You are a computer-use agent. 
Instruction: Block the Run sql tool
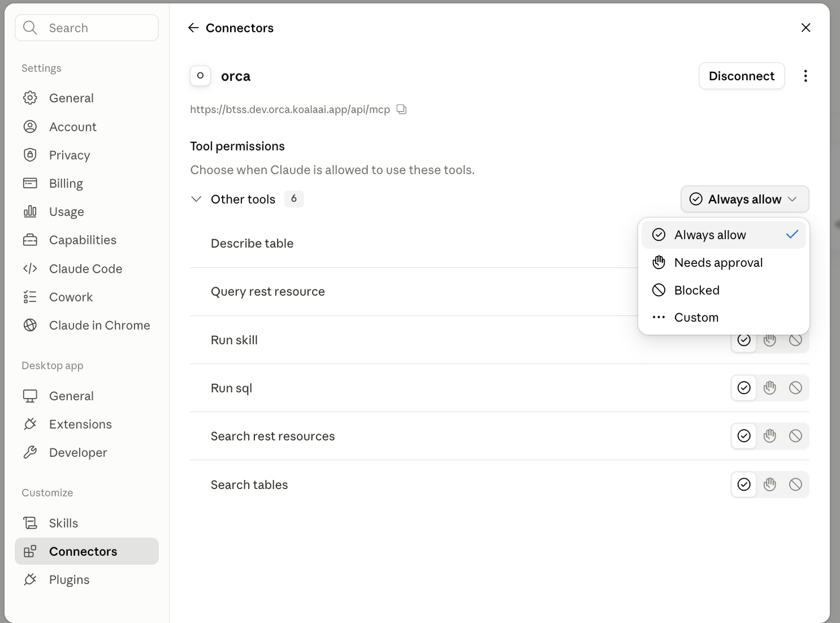[x=795, y=388]
